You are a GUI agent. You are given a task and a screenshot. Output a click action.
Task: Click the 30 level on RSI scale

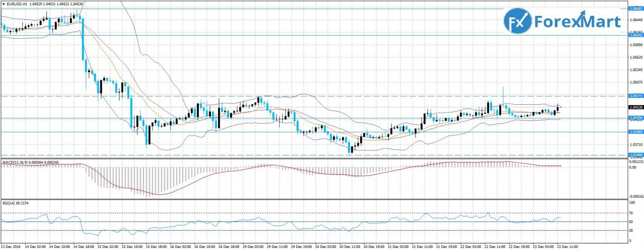click(632, 230)
